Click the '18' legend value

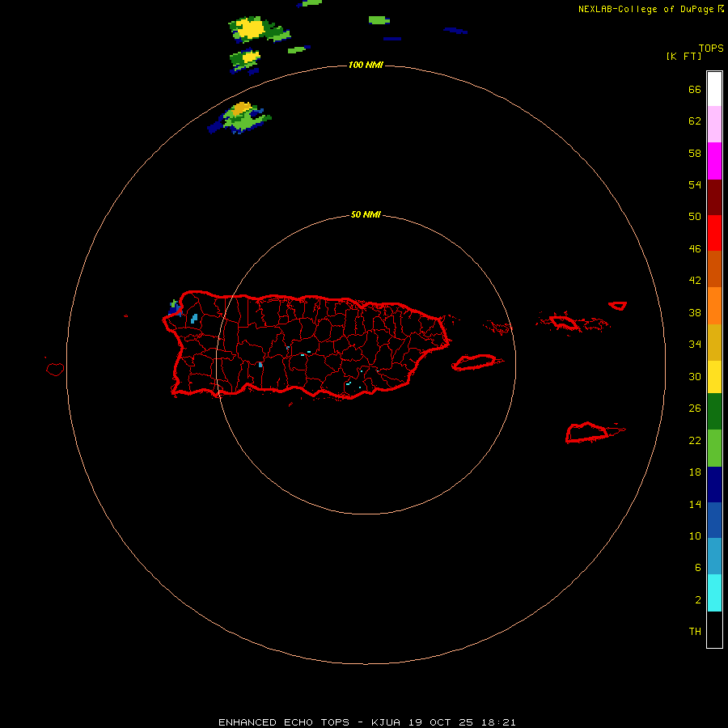pyautogui.click(x=695, y=472)
